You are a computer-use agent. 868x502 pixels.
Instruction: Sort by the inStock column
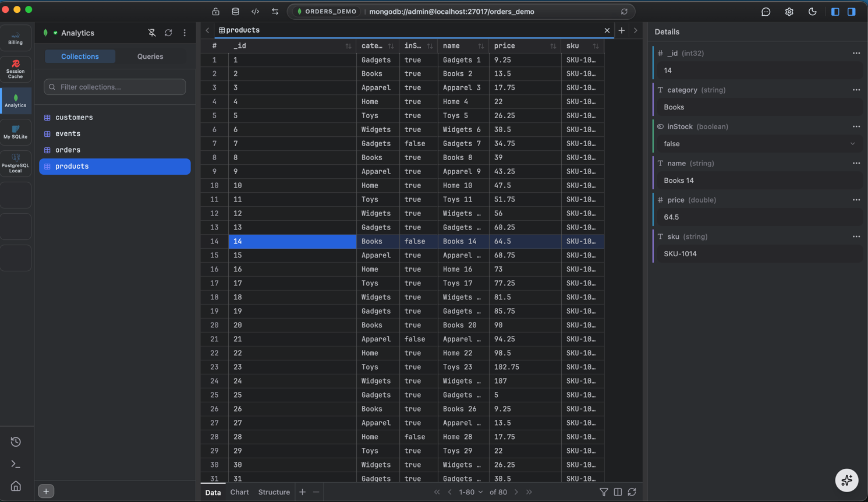[430, 46]
